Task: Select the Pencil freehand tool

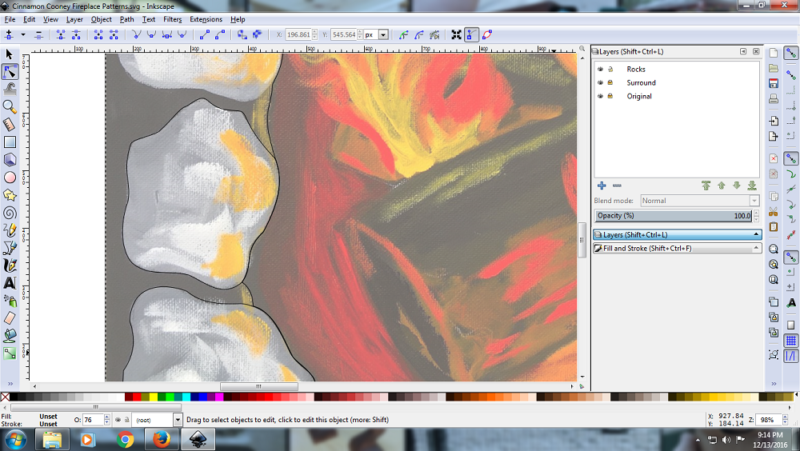Action: point(9,230)
